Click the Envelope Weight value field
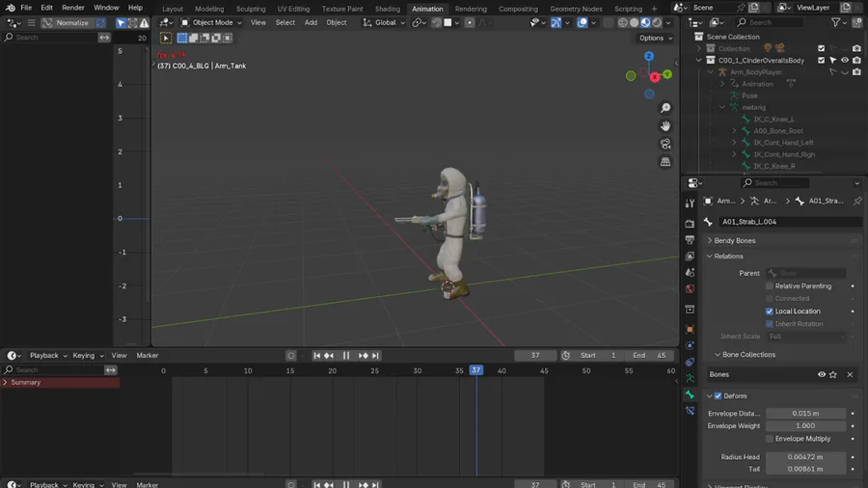Screen dimensions: 868x488 (805, 426)
